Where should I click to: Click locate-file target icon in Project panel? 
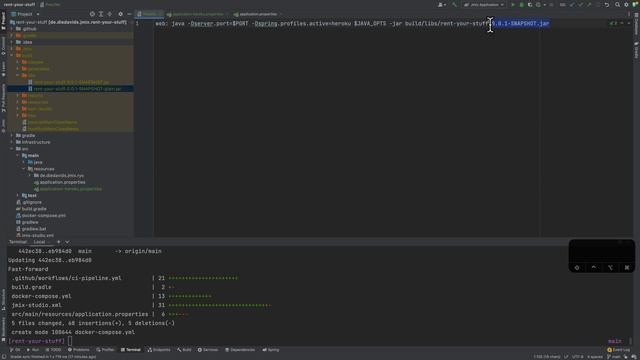(92, 14)
